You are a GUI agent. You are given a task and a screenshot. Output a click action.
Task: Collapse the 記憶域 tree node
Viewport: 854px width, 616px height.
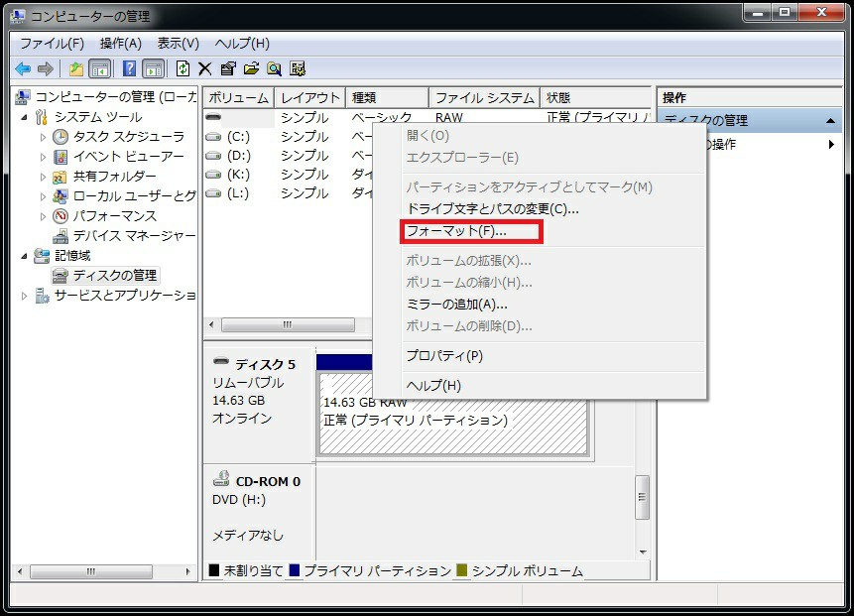pos(24,256)
